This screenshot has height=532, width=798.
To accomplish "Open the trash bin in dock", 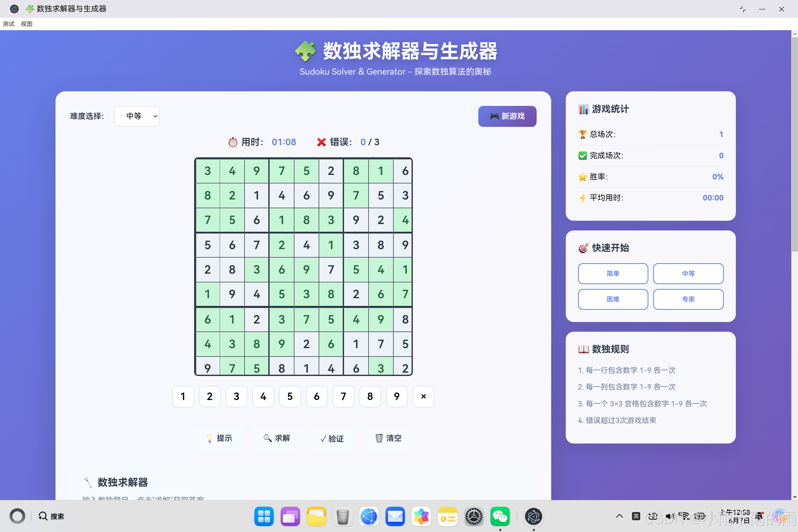I will (343, 516).
